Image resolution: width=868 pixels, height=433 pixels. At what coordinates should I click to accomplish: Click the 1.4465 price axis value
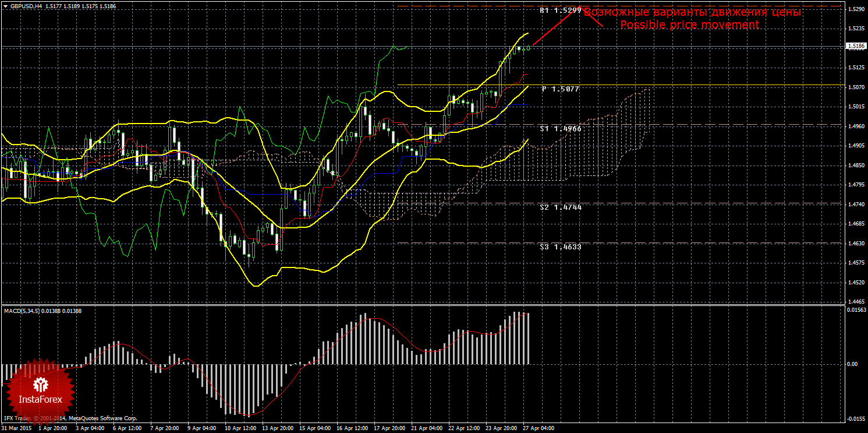click(855, 302)
